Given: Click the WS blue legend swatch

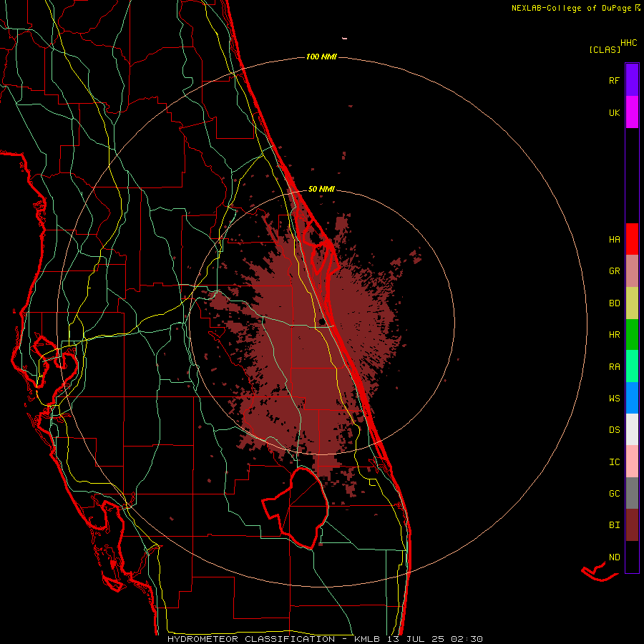Looking at the screenshot, I should (632, 398).
